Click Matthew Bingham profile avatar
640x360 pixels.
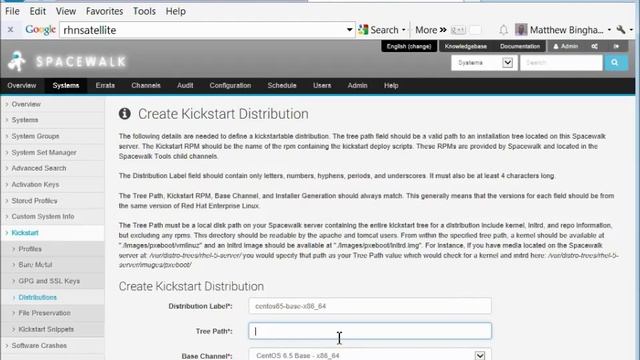521,29
